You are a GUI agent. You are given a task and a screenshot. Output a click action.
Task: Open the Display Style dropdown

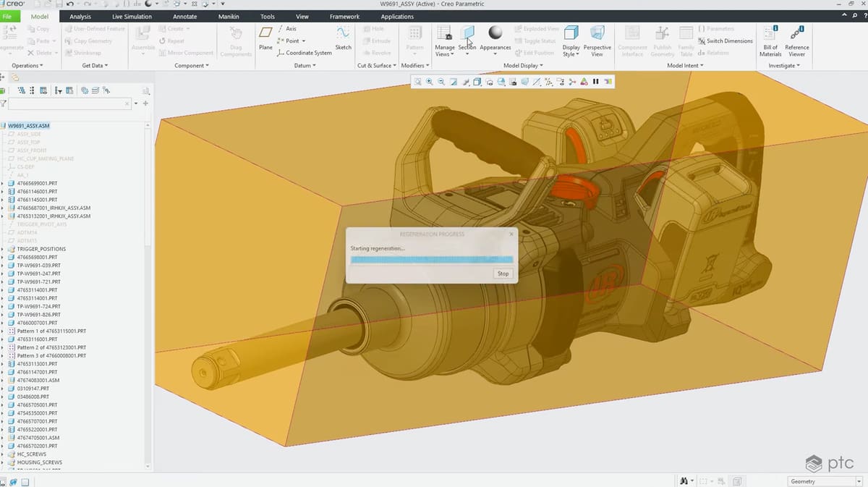tap(571, 51)
